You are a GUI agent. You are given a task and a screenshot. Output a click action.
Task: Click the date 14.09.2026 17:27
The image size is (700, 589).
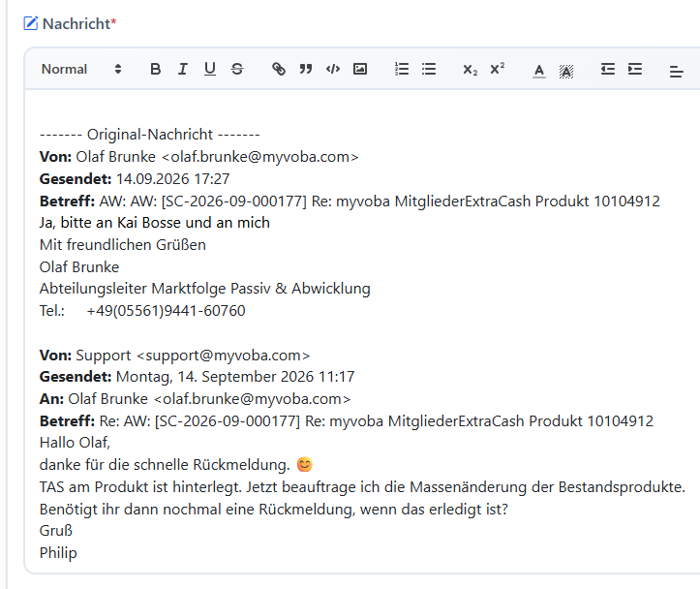tap(172, 179)
